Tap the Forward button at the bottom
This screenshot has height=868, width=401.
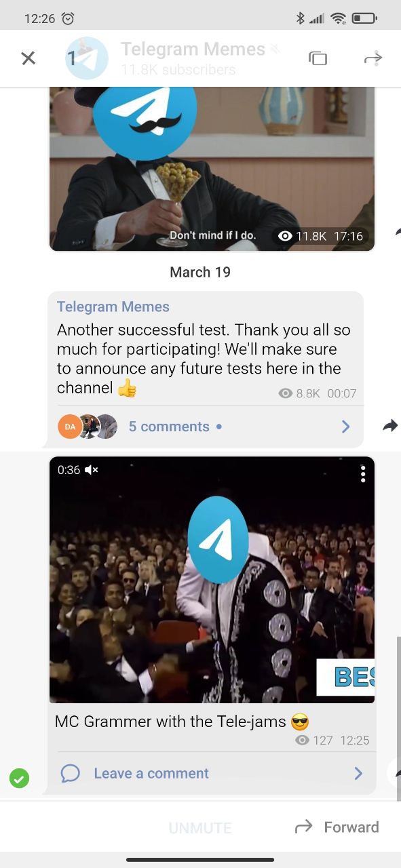[337, 827]
